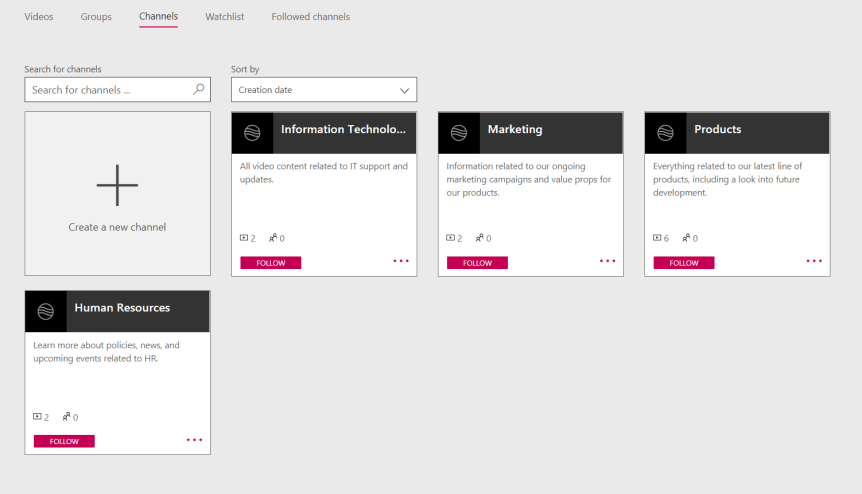Open the Human Resources channel ellipsis menu
Image resolution: width=862 pixels, height=494 pixels.
pos(194,440)
